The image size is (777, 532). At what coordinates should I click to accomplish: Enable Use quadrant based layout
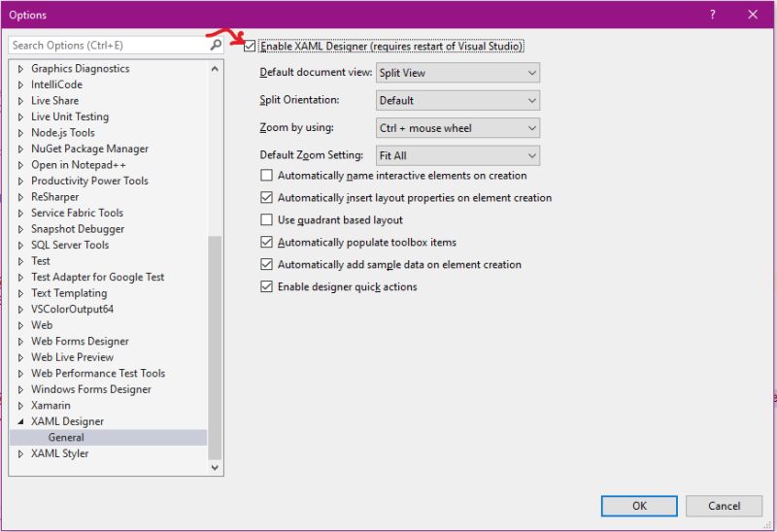[266, 220]
